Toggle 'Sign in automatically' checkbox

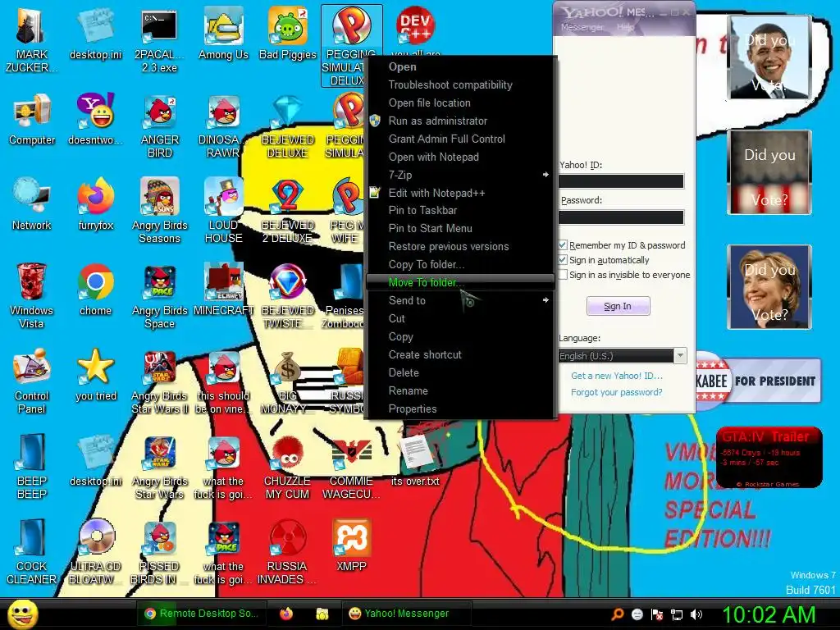tap(563, 260)
